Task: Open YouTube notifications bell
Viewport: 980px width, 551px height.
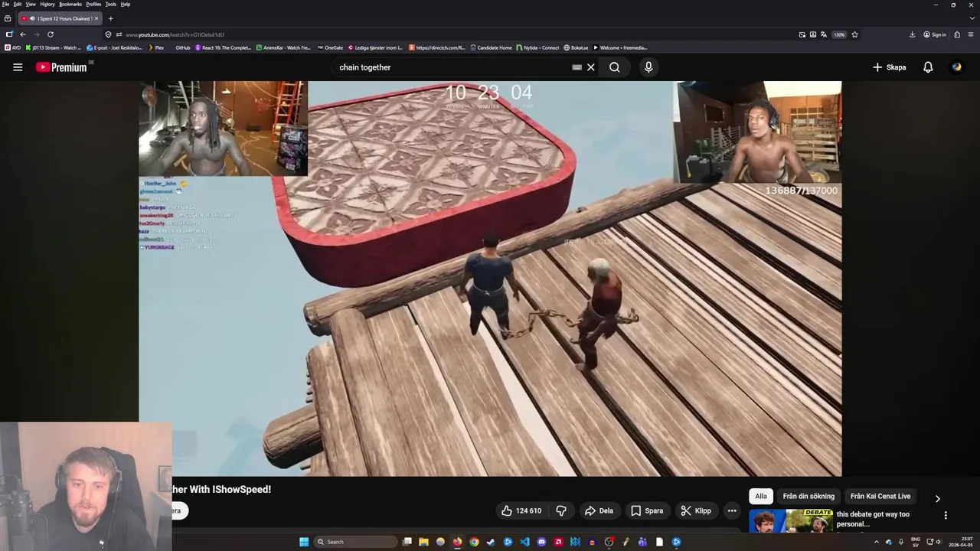Action: [x=928, y=67]
